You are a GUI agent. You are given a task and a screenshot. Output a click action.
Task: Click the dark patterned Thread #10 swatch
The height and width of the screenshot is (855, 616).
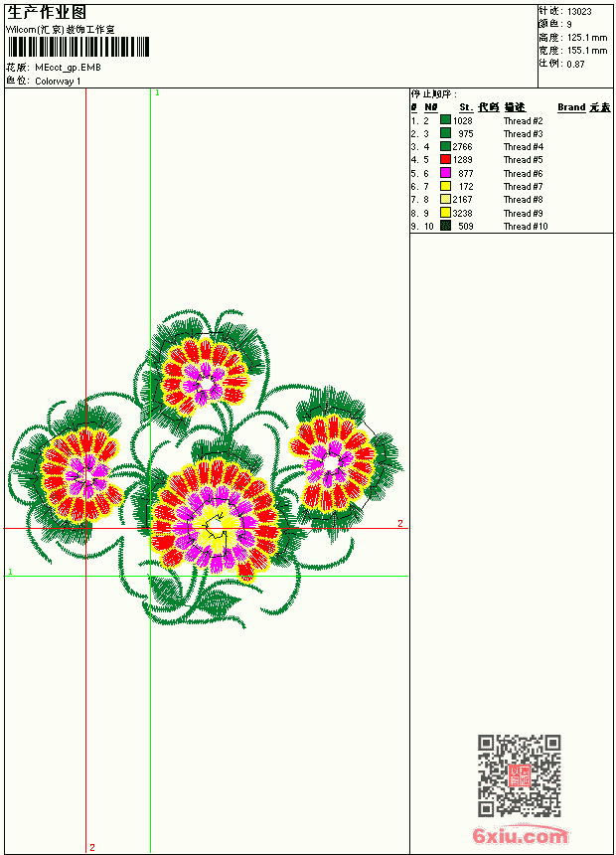point(445,226)
